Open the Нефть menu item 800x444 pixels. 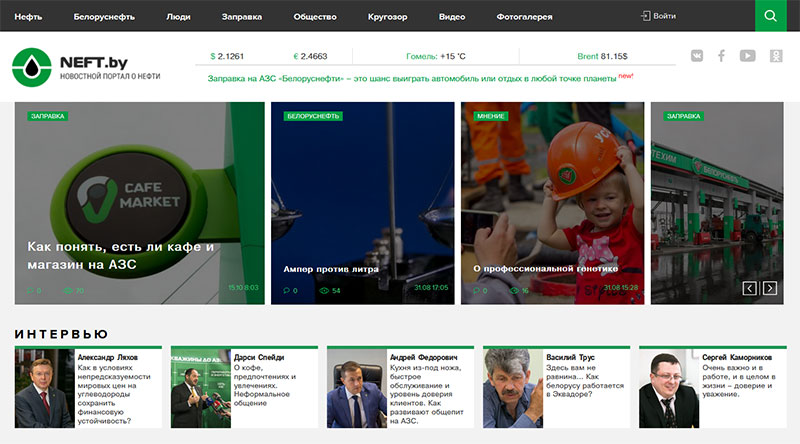pyautogui.click(x=28, y=16)
